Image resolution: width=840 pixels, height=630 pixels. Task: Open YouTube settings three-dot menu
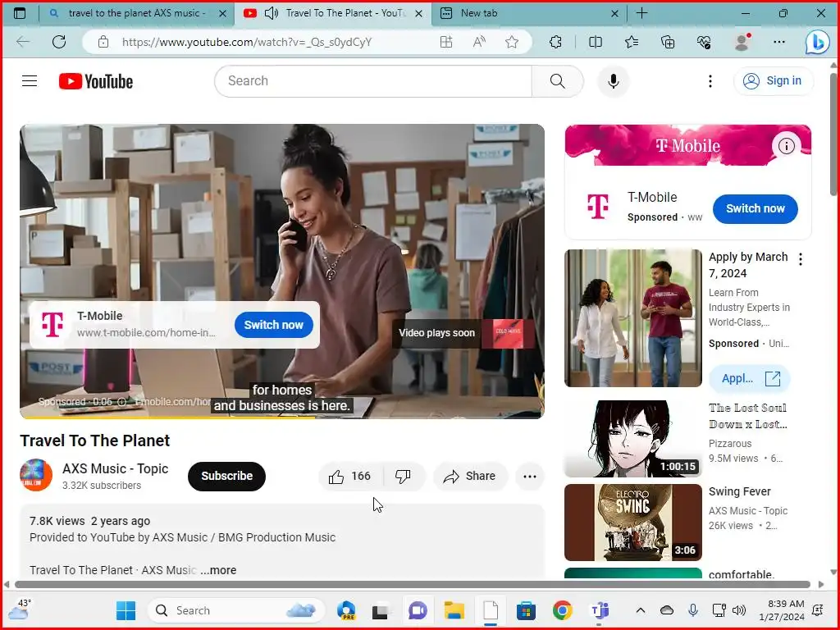[710, 81]
